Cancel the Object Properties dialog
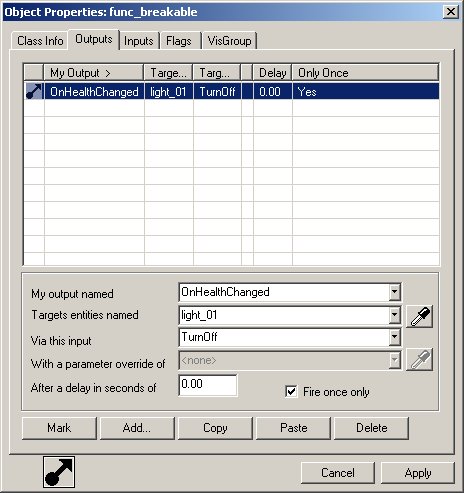This screenshot has width=464, height=493. 338,473
